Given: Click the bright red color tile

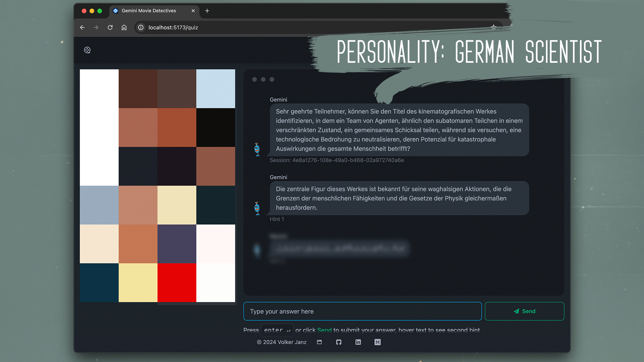Looking at the screenshot, I should coord(177,283).
